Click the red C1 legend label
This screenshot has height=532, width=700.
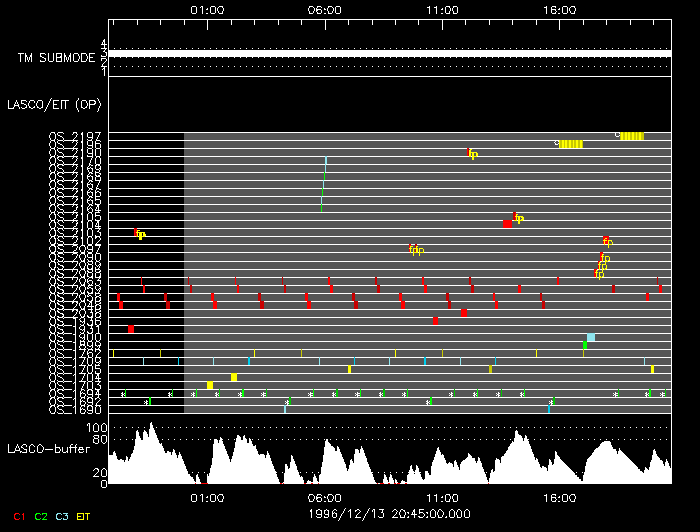(x=17, y=516)
